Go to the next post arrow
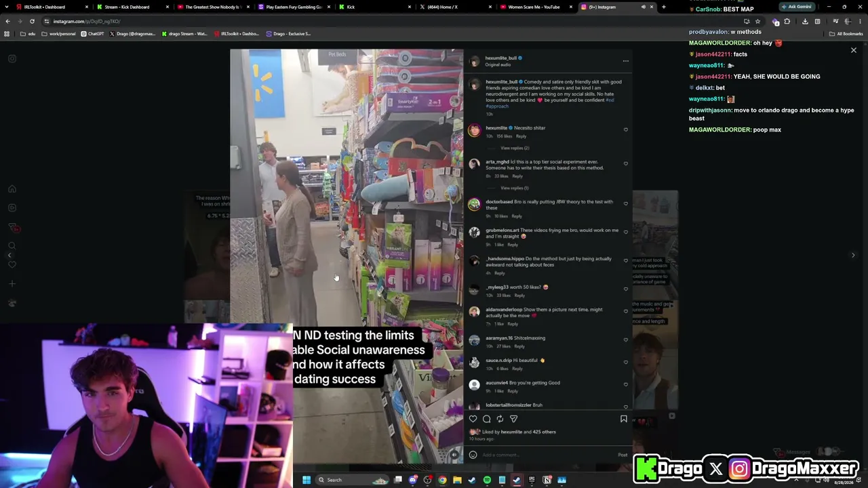The height and width of the screenshot is (488, 868). [853, 256]
